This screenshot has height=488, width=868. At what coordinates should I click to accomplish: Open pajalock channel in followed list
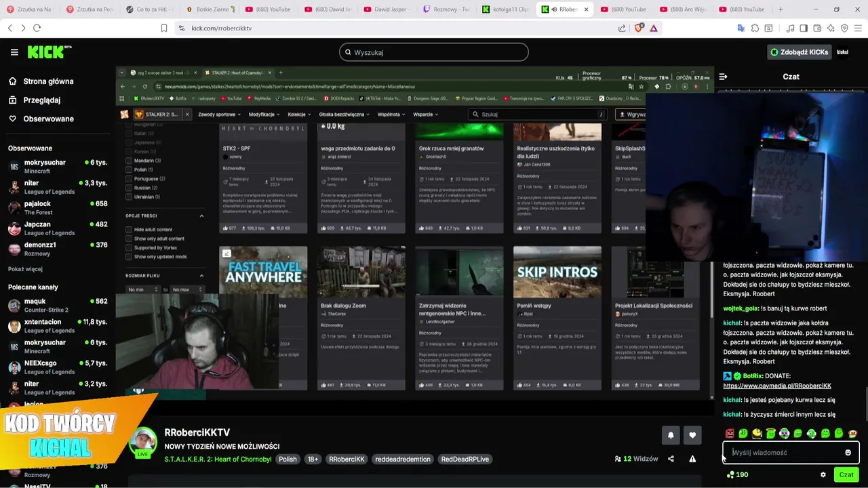(58, 207)
